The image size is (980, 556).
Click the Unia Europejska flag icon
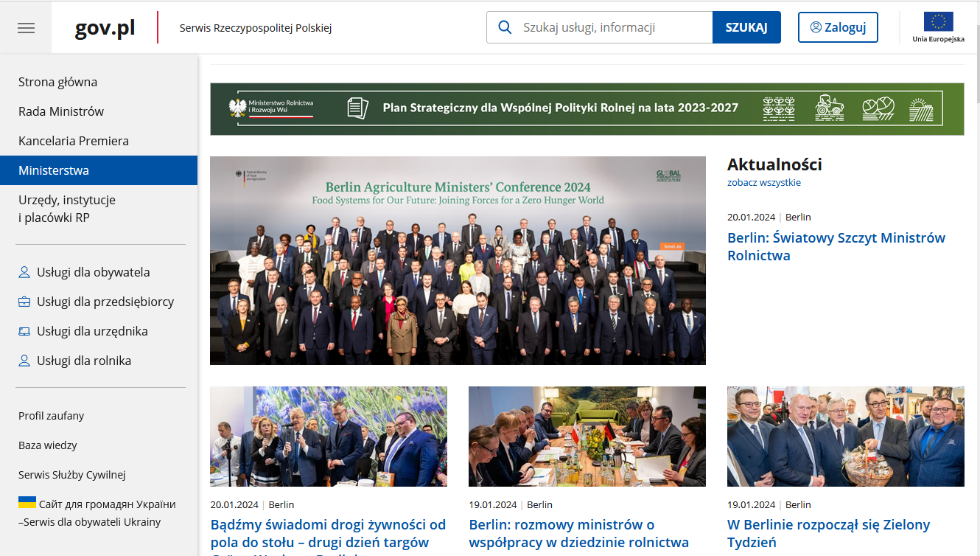coord(938,22)
